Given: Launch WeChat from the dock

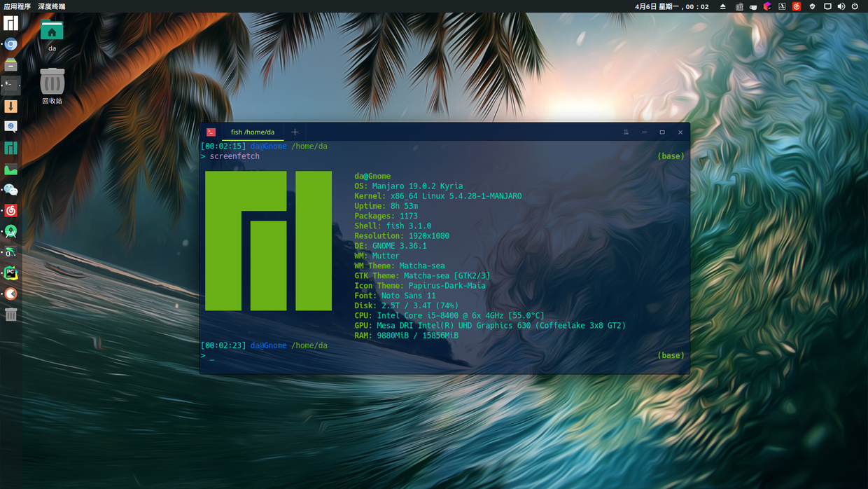Looking at the screenshot, I should pyautogui.click(x=10, y=190).
